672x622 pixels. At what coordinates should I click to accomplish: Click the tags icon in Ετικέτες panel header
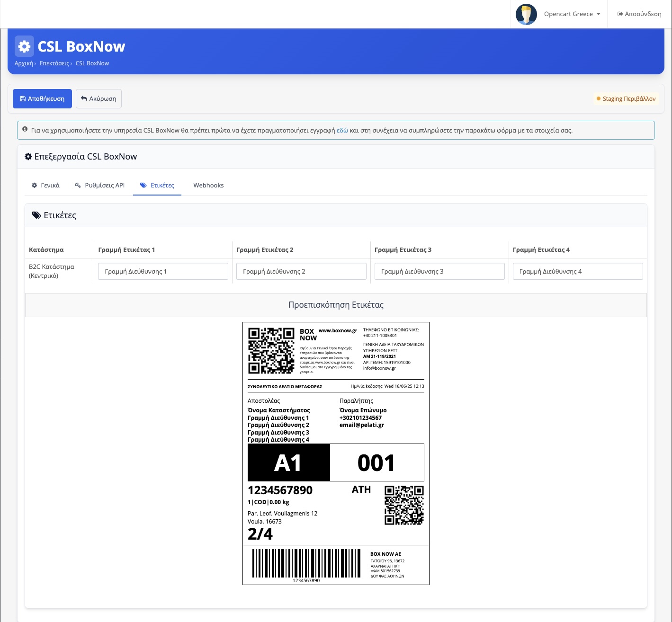(x=36, y=215)
